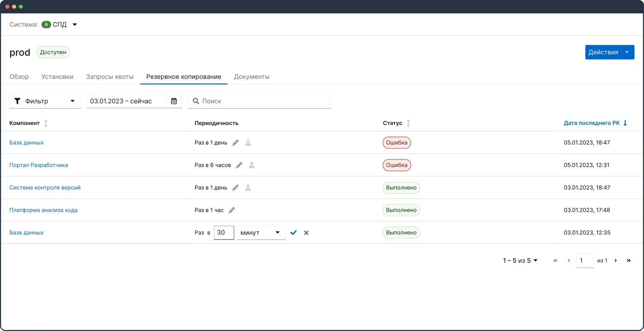Screen dimensions: 644x331
Task: Sort table by Статус column
Action: point(408,123)
